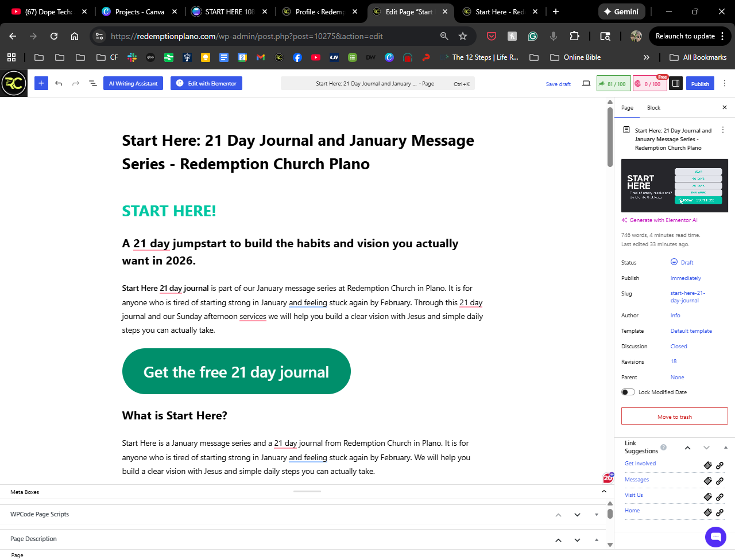Viewport: 735px width, 560px height.
Task: Click the Start Here featured image thumbnail
Action: coord(674,185)
